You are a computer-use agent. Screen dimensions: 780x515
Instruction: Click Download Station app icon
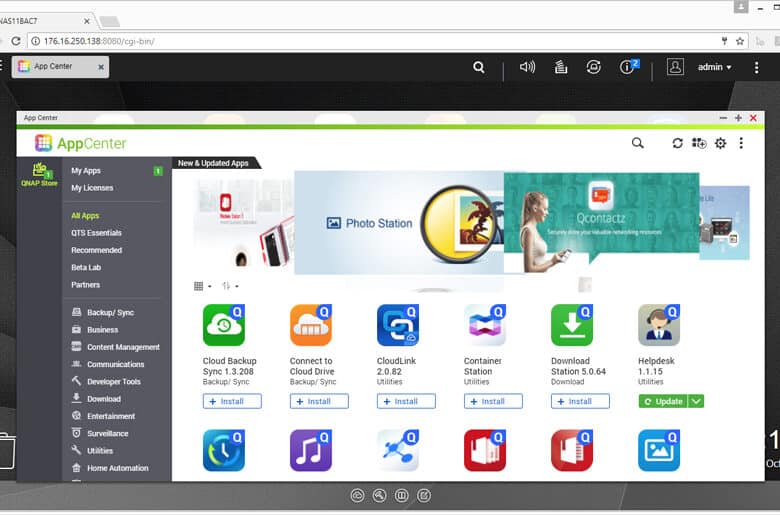[x=572, y=325]
